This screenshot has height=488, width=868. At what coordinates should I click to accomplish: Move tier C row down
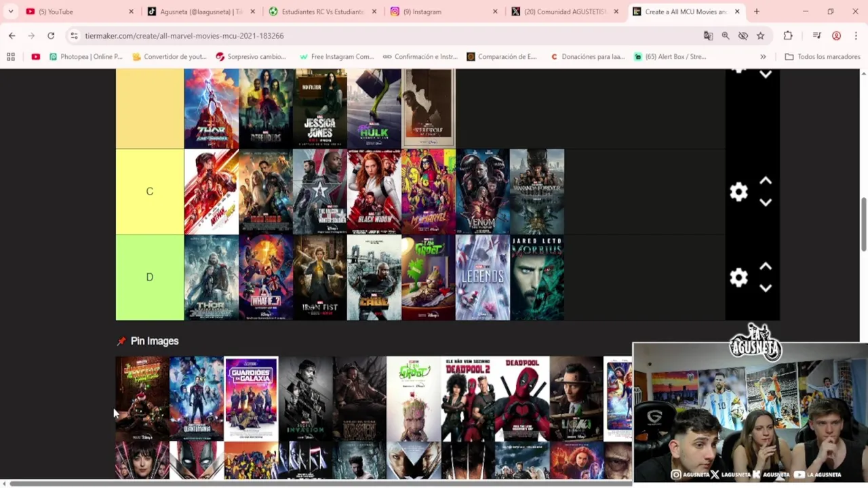click(766, 203)
